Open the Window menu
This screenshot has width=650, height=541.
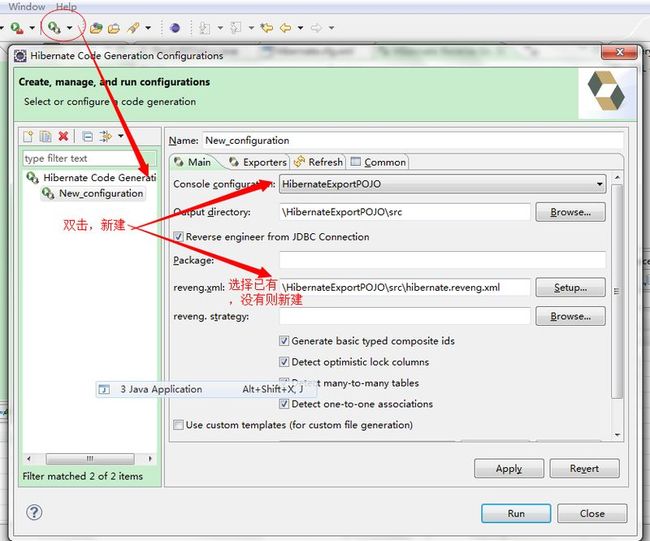(x=27, y=6)
